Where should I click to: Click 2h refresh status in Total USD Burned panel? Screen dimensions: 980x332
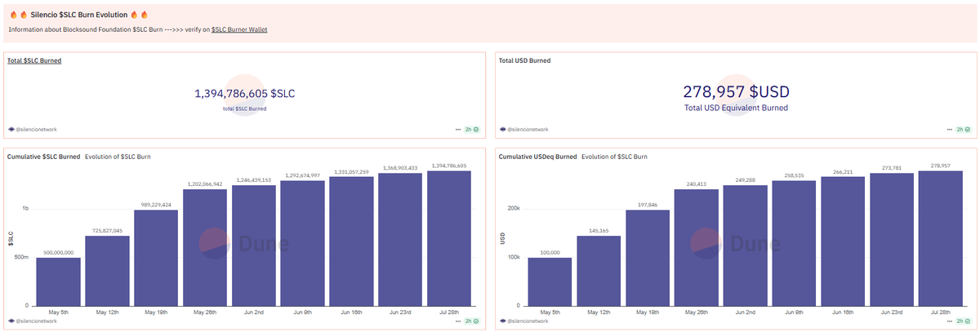pos(964,129)
